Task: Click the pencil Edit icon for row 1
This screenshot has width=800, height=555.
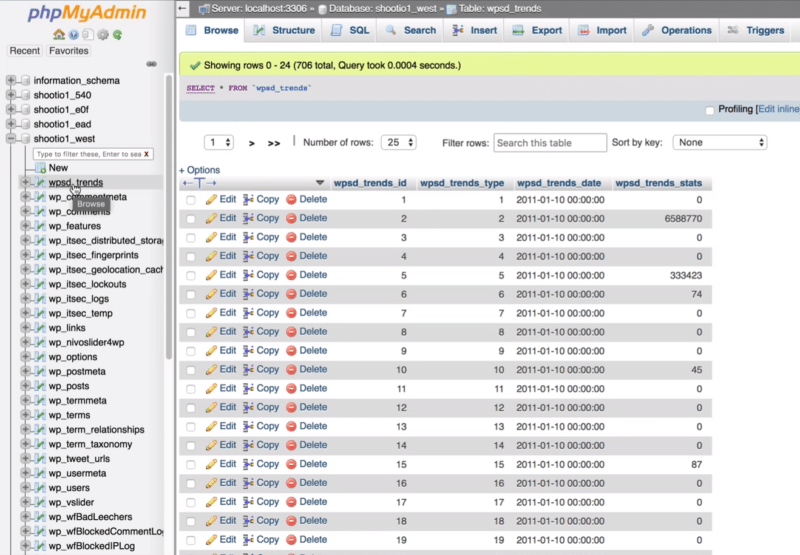Action: pyautogui.click(x=211, y=199)
